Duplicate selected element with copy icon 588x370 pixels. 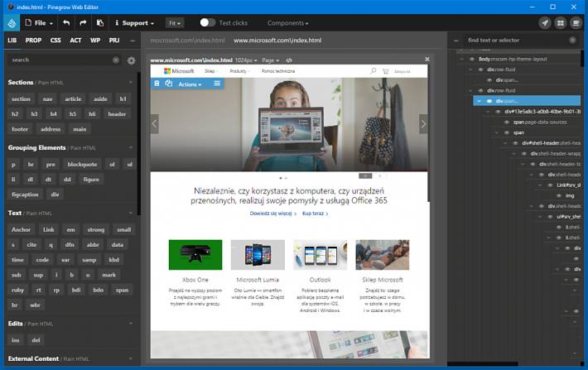click(169, 84)
